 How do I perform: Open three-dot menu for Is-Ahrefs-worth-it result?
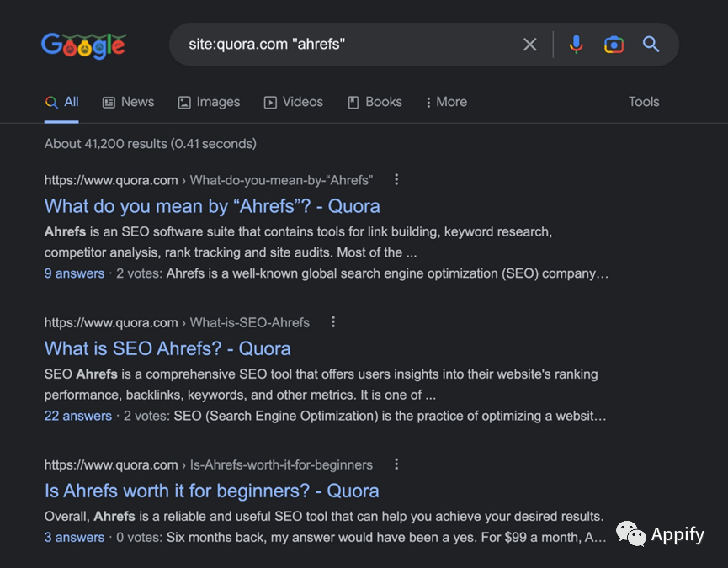coord(396,464)
